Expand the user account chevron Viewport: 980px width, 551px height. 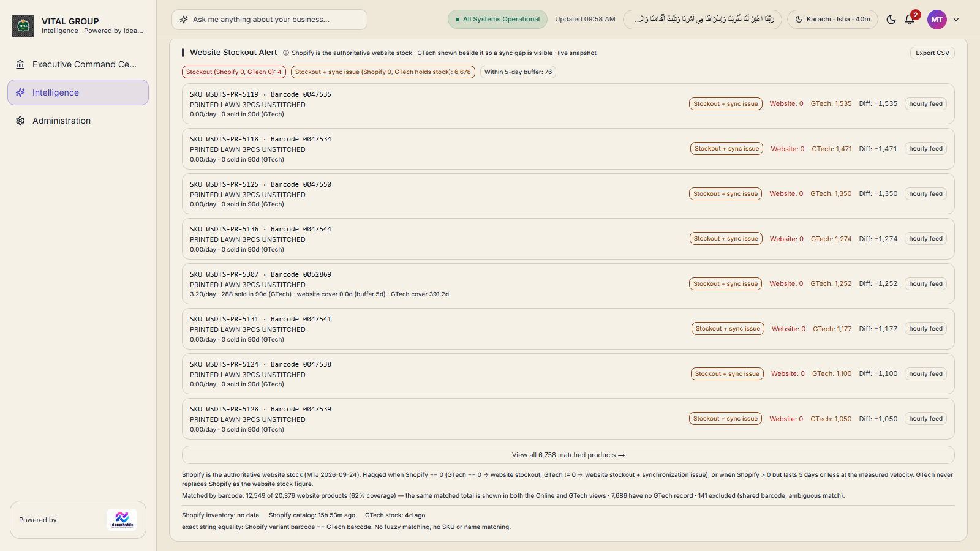tap(956, 20)
